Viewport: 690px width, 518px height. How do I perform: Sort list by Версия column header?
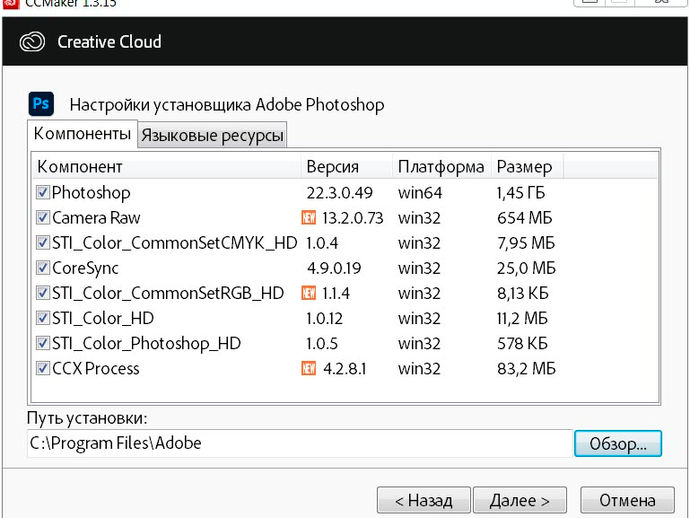pos(347,166)
